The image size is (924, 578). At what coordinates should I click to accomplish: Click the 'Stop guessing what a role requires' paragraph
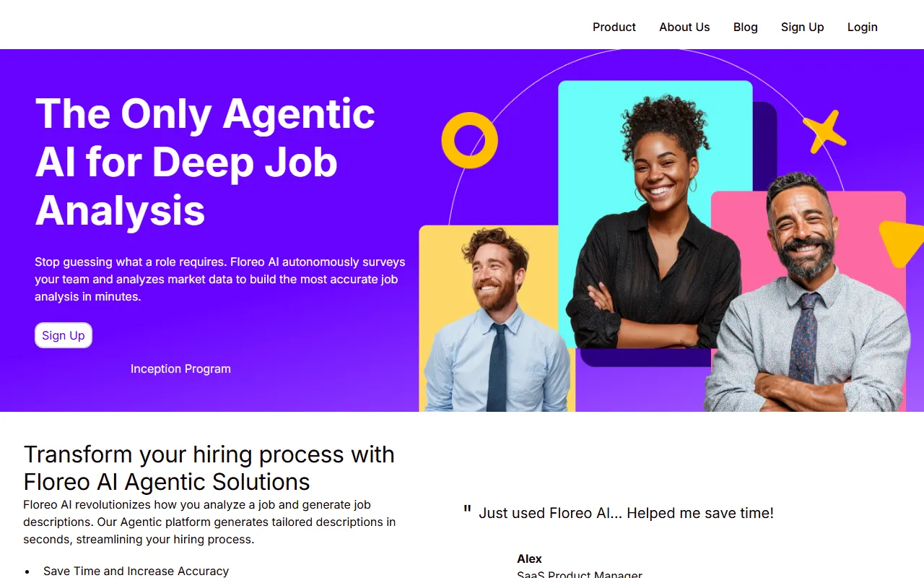(x=220, y=279)
